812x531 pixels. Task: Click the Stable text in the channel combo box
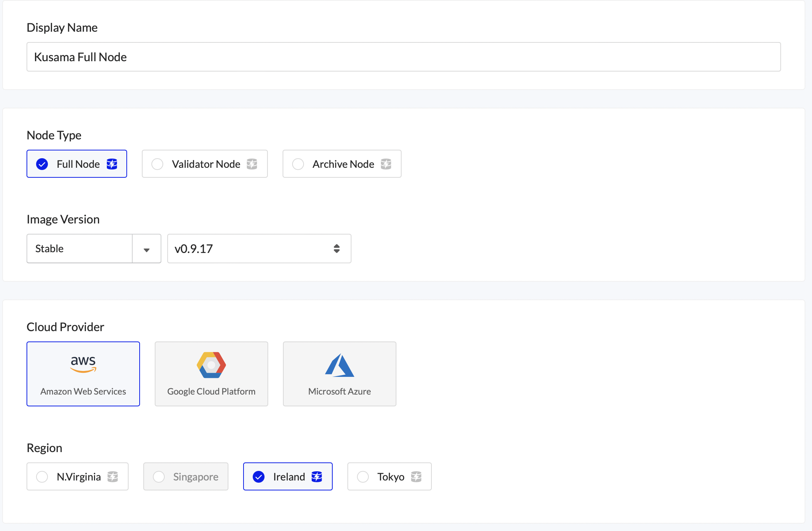[x=50, y=249]
